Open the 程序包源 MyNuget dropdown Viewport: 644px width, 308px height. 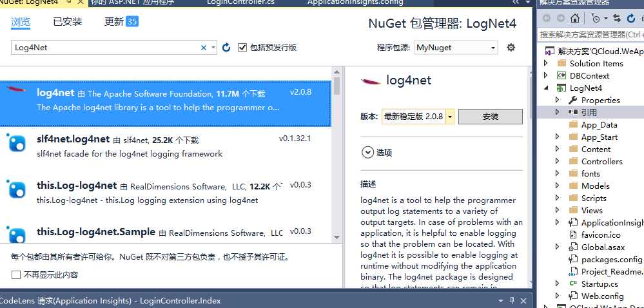pos(456,48)
